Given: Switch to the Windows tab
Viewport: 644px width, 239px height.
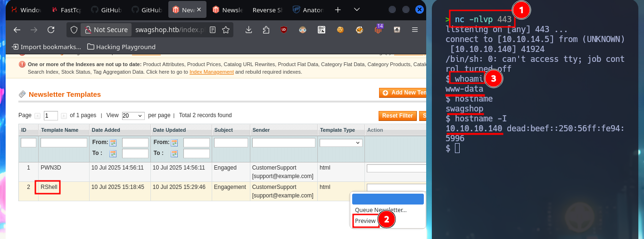Looking at the screenshot, I should point(26,10).
